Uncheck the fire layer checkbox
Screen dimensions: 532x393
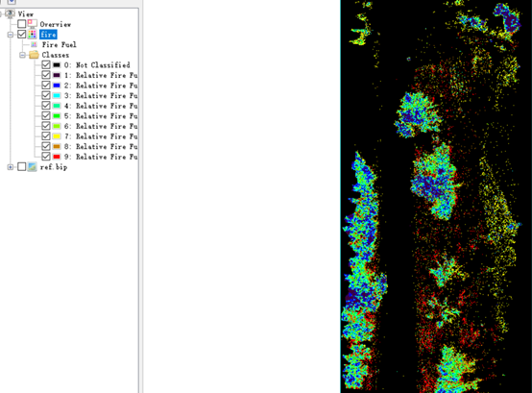(x=22, y=34)
